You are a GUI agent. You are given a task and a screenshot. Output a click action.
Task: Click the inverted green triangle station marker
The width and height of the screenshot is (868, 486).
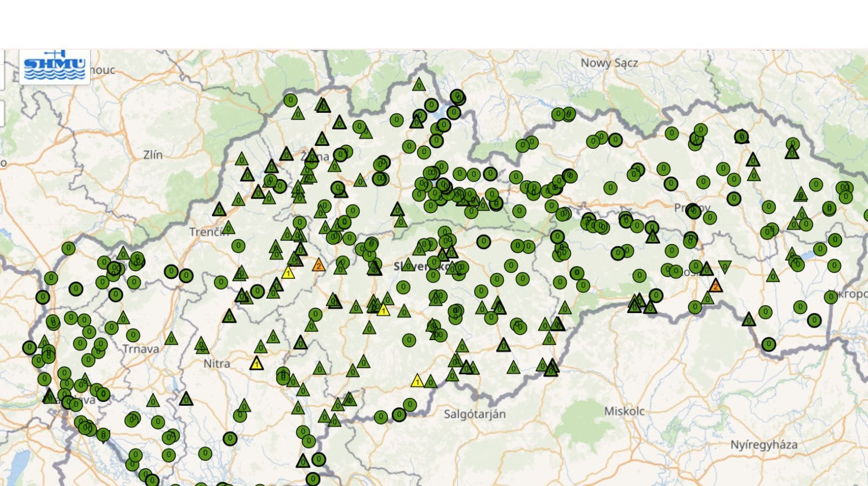[725, 266]
